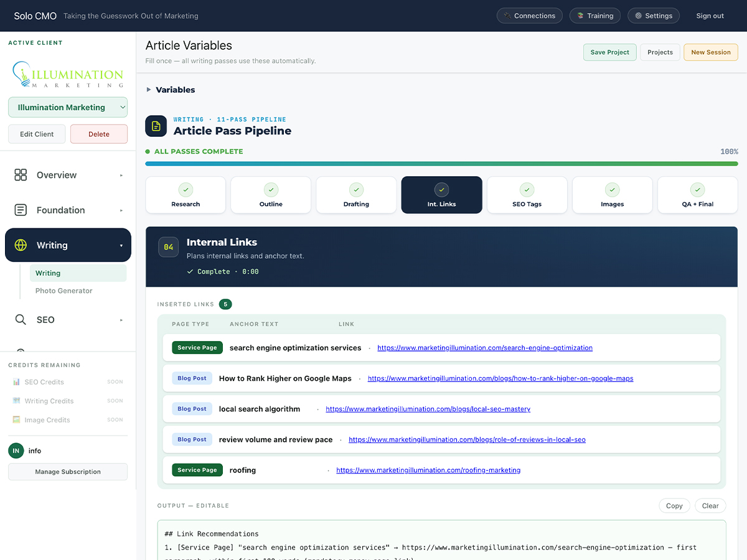Screen dimensions: 747x560
Task: Open the roofing-marketing link
Action: pyautogui.click(x=428, y=470)
